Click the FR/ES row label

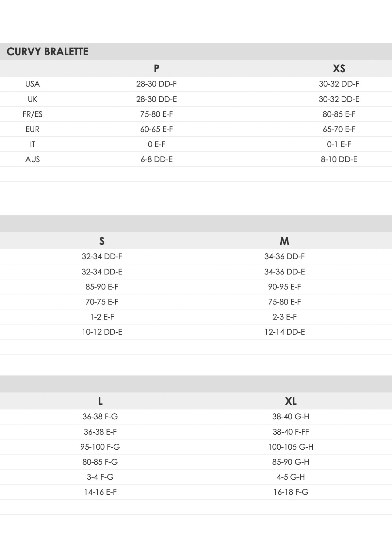click(x=32, y=114)
